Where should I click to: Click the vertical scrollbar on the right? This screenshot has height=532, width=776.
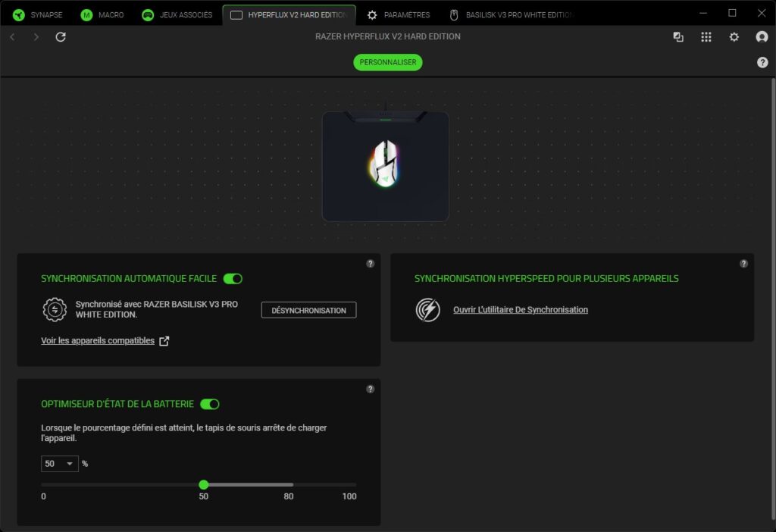coord(772,297)
